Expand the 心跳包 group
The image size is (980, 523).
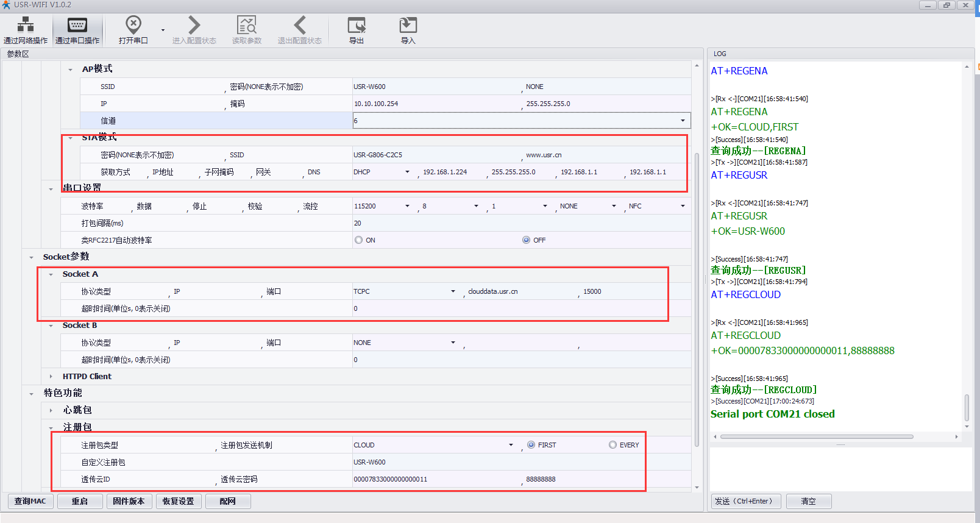click(51, 411)
